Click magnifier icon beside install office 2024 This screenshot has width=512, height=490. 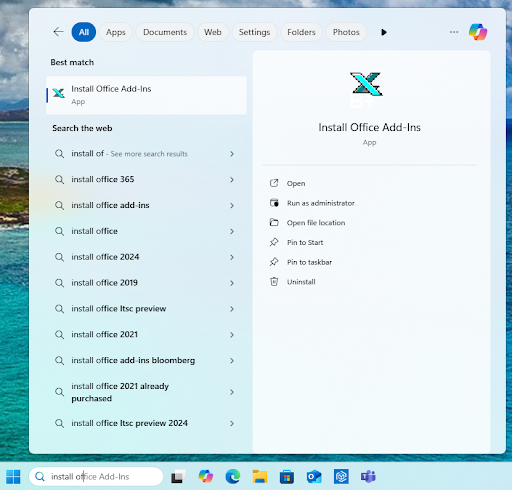coord(59,257)
